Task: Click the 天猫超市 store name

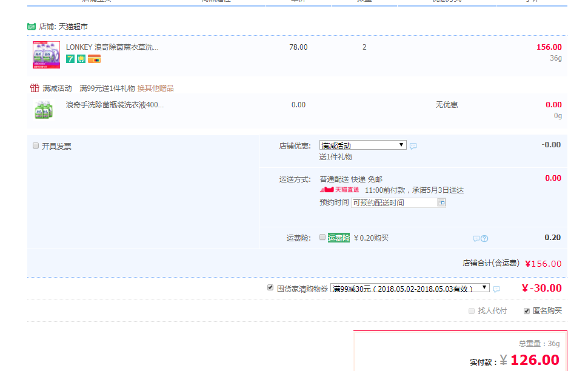Action: [x=73, y=27]
